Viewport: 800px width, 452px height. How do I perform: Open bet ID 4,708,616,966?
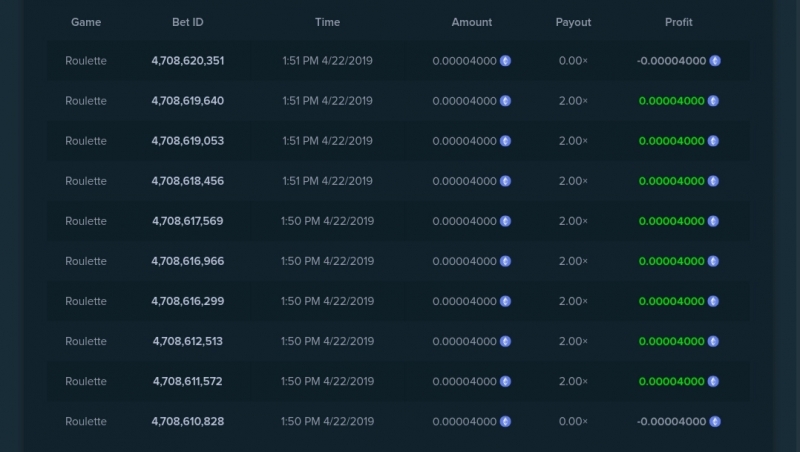click(188, 261)
